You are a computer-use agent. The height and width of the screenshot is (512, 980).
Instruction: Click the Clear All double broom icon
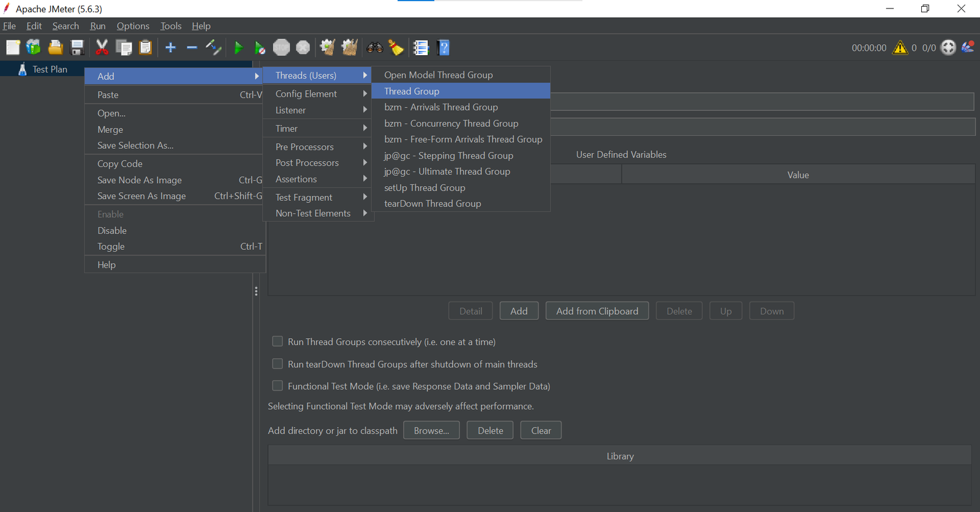pos(350,47)
